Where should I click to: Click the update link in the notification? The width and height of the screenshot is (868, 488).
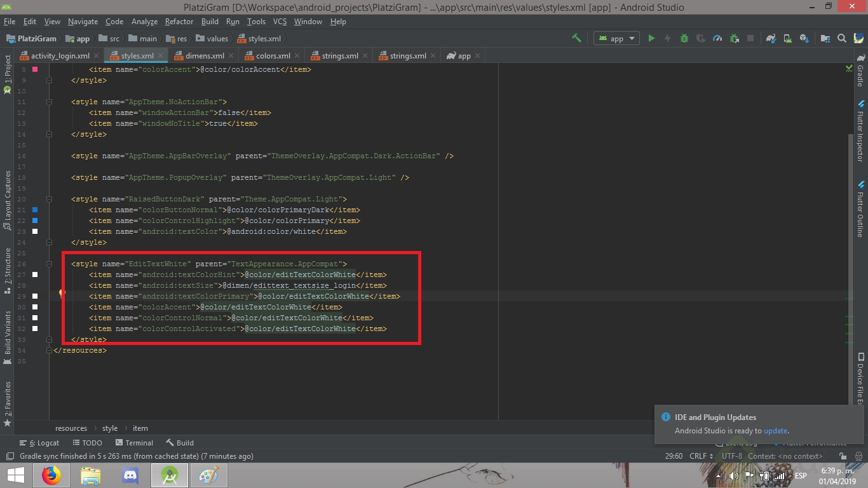tap(775, 431)
